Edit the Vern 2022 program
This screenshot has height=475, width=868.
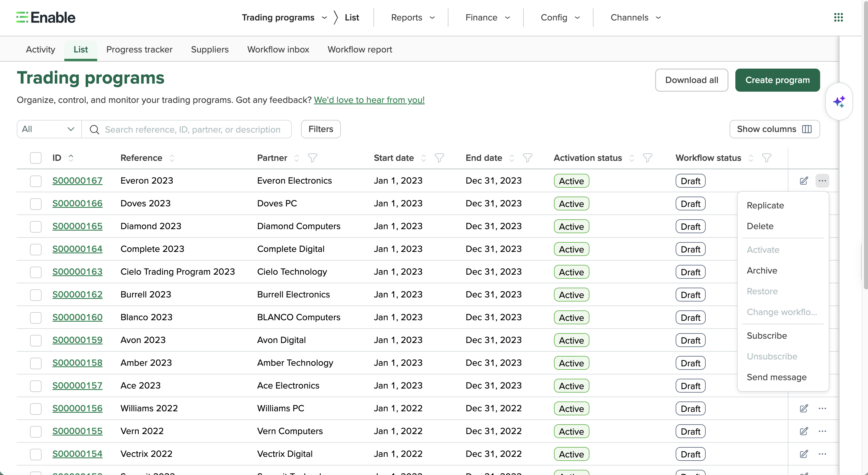(804, 431)
